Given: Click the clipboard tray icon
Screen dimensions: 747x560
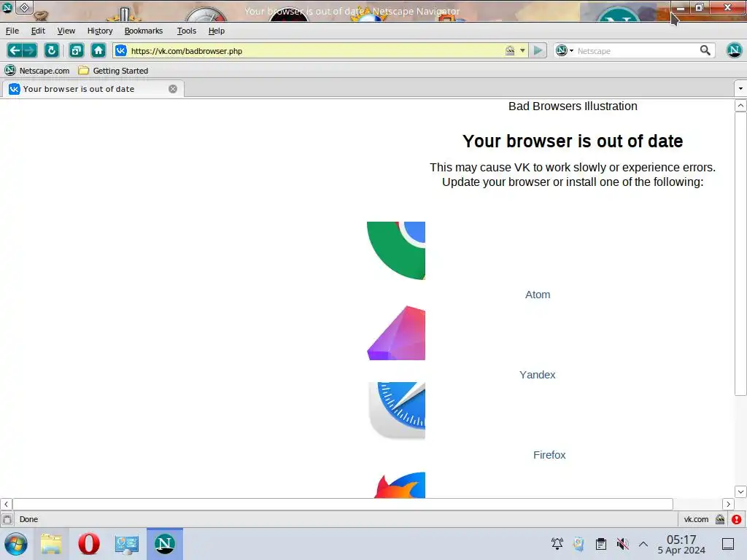Looking at the screenshot, I should [x=601, y=544].
